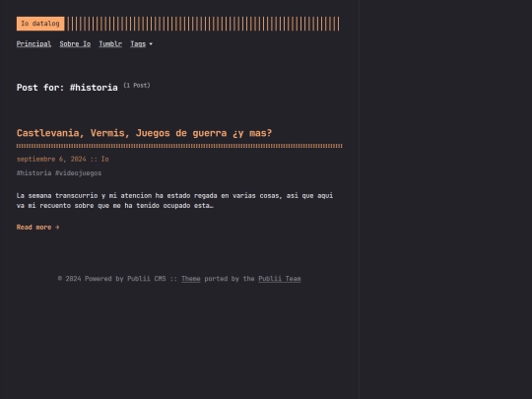Image resolution: width=532 pixels, height=399 pixels.
Task: Click the post excerpt starting 'La semana transcurrio'
Action: [x=174, y=201]
